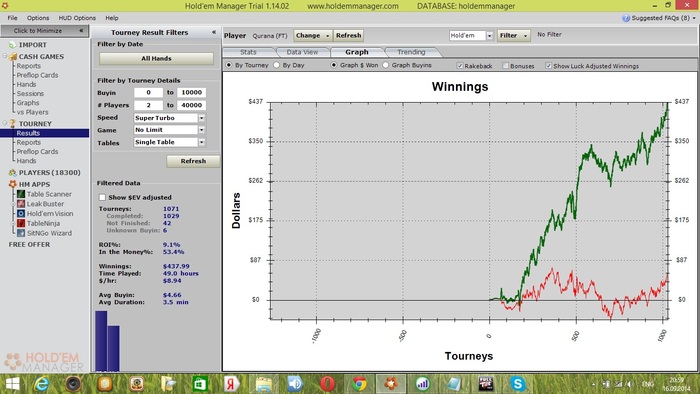Launch Internet Explorer from taskbar

[x=42, y=384]
